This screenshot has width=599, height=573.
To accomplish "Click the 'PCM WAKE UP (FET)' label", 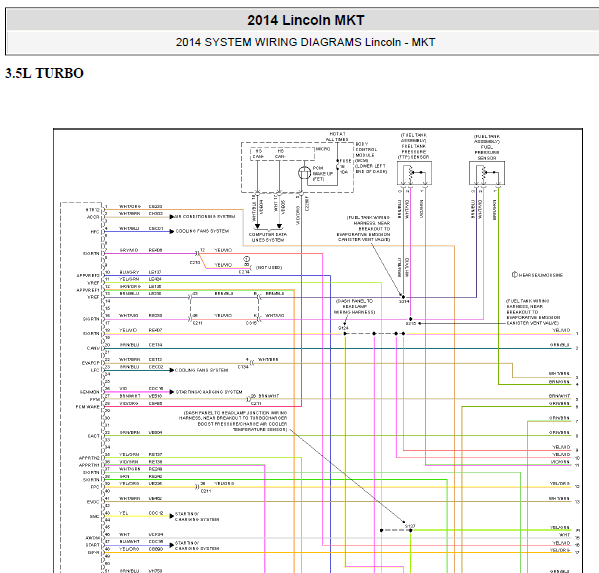I will click(323, 173).
